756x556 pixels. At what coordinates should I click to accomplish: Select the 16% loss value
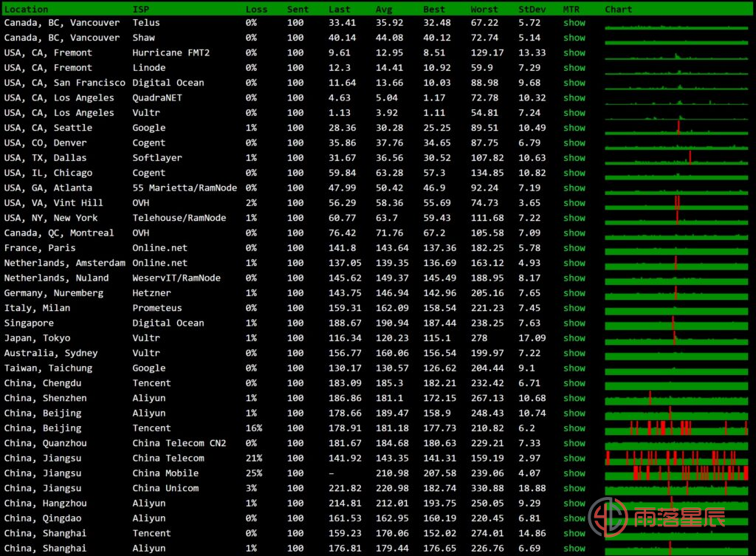(254, 428)
